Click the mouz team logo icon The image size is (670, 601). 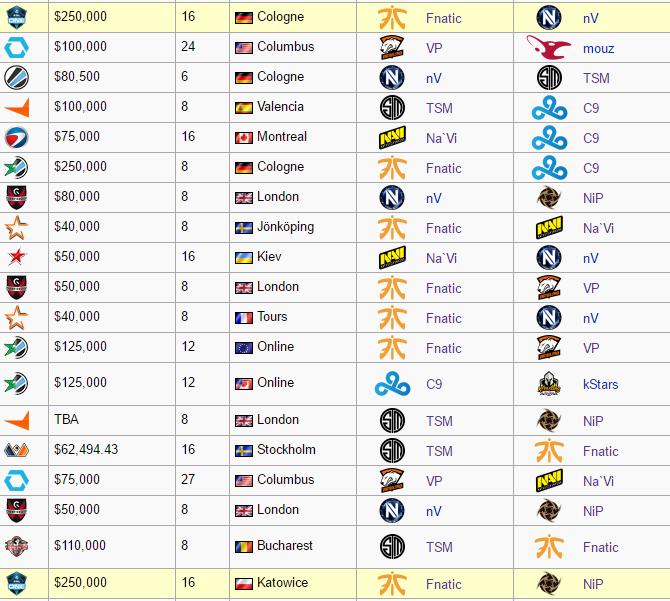pos(549,47)
